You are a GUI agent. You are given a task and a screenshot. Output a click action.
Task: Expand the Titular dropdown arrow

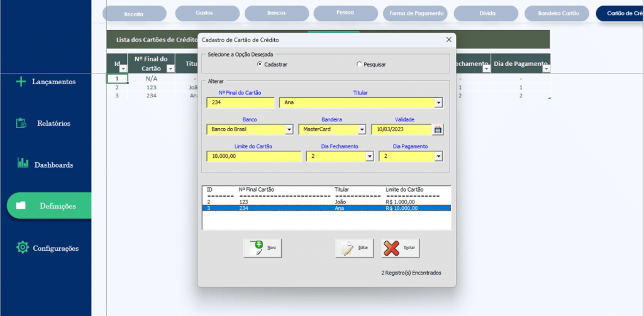tap(438, 102)
